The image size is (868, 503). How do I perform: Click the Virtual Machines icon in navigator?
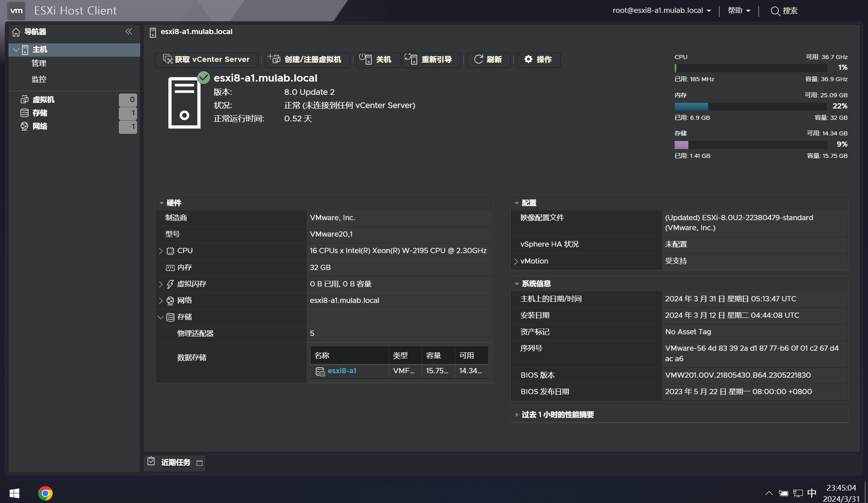pos(25,99)
